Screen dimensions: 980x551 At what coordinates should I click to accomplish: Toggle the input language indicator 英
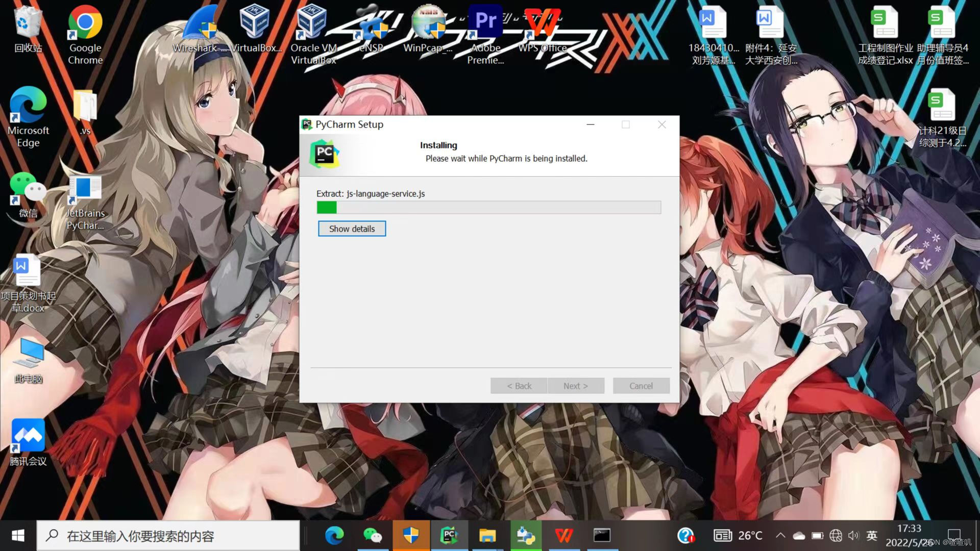tap(872, 535)
